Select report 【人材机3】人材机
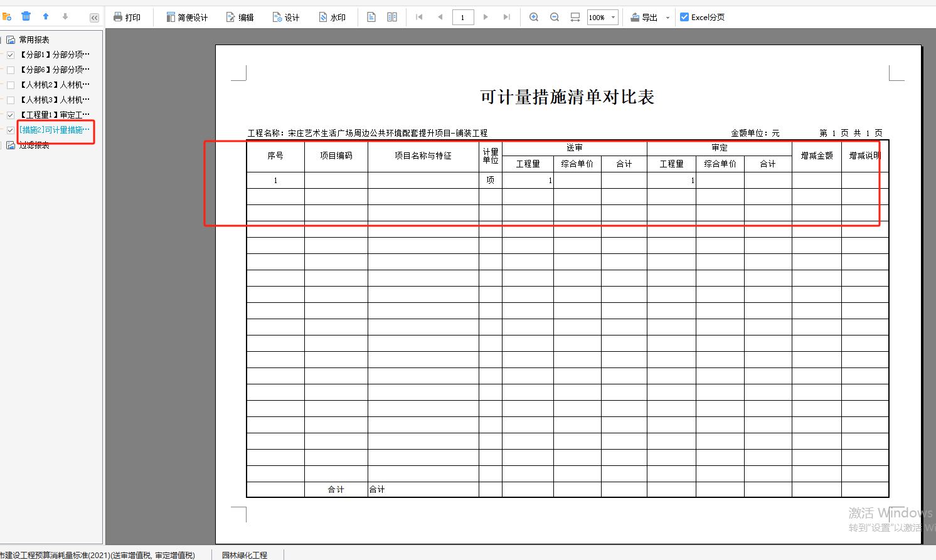The width and height of the screenshot is (936, 560). pos(55,100)
